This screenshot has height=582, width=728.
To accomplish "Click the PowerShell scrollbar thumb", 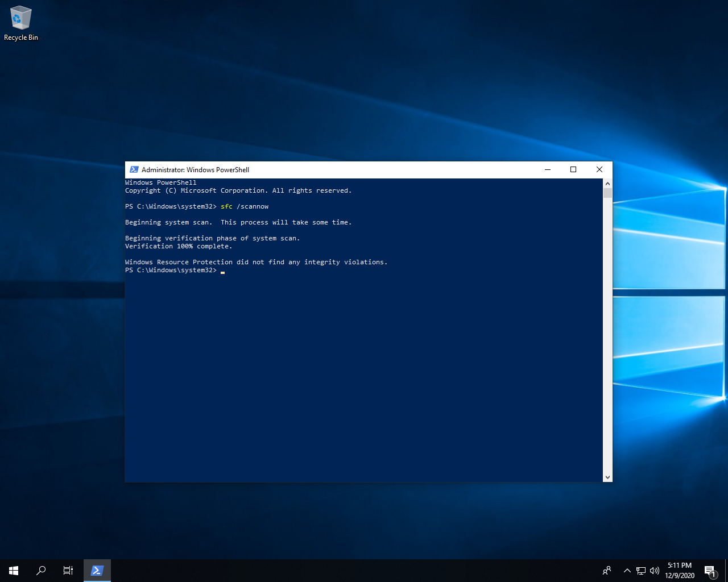I will coord(607,193).
